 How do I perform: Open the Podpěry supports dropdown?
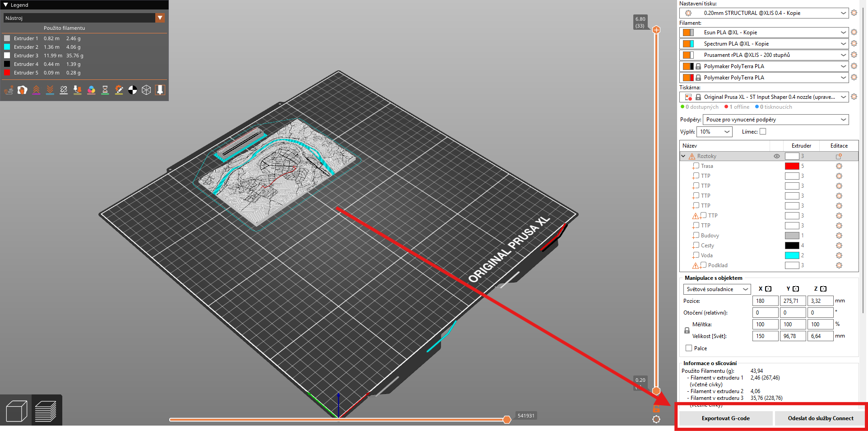[x=775, y=120]
